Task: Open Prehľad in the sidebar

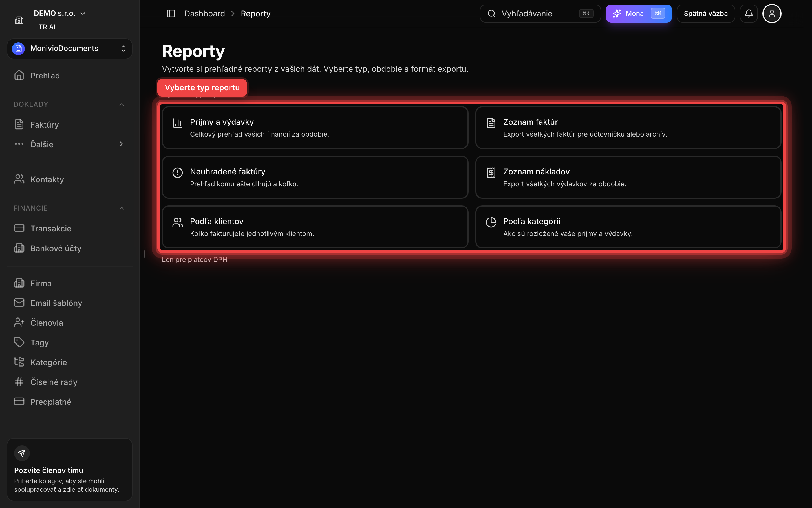Action: tap(69, 75)
